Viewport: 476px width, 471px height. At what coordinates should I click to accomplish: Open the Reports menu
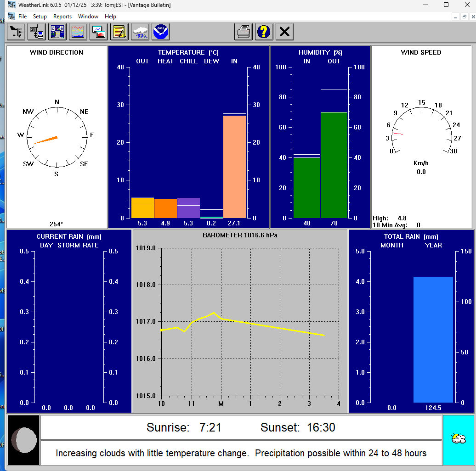[x=62, y=17]
